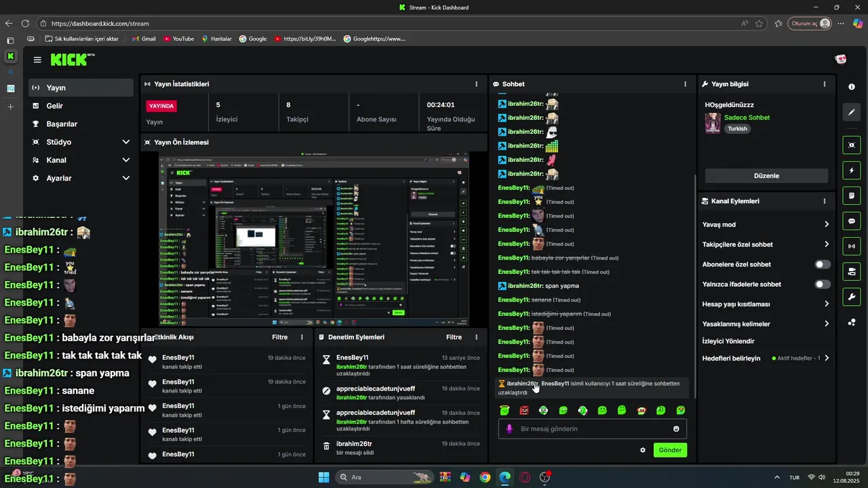Click the plus icon in the browser sidebar
This screenshot has width=868, height=488.
click(10, 106)
